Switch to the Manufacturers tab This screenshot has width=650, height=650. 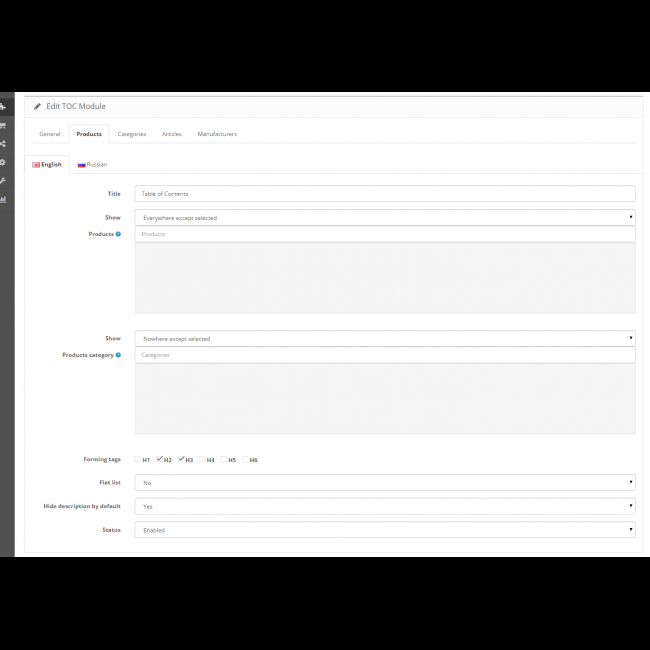[217, 134]
